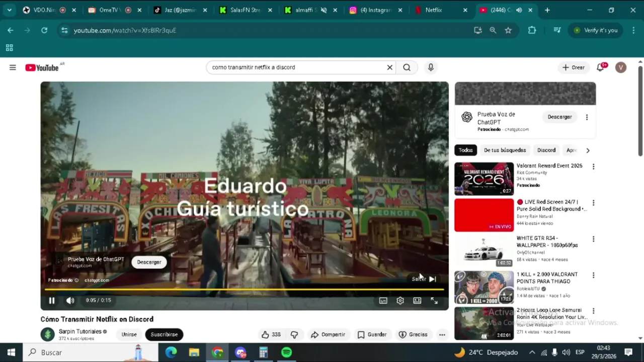Click Compartir to share the video
Screen dimensions: 644x362
[x=328, y=334]
